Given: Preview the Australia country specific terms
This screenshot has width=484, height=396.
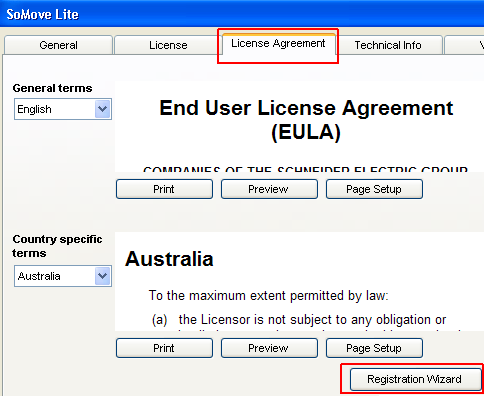Looking at the screenshot, I should coord(269,348).
